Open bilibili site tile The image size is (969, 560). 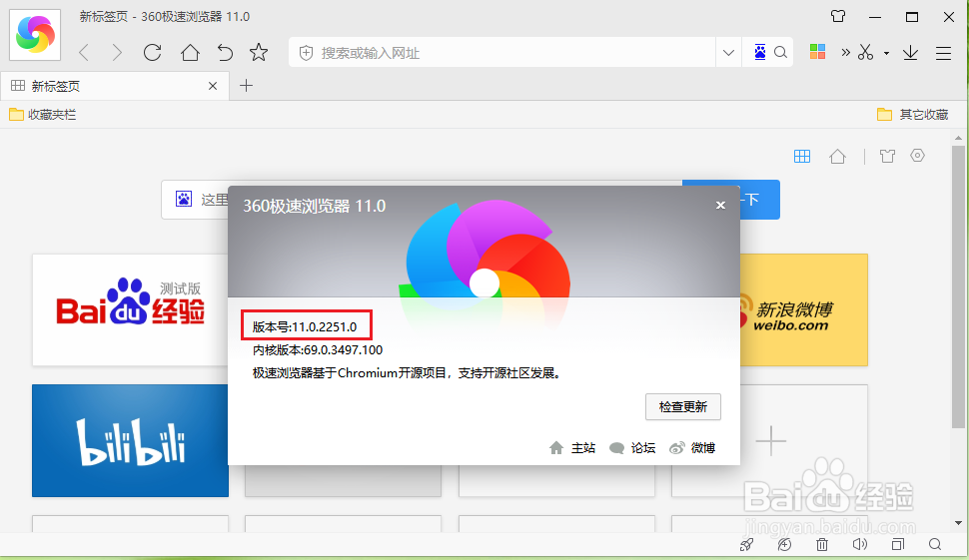131,441
